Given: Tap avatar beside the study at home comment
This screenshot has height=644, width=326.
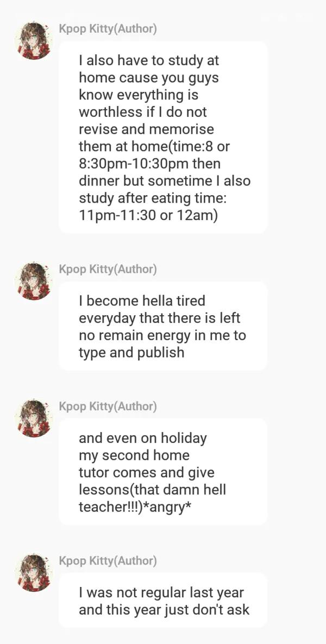Looking at the screenshot, I should coord(33,40).
